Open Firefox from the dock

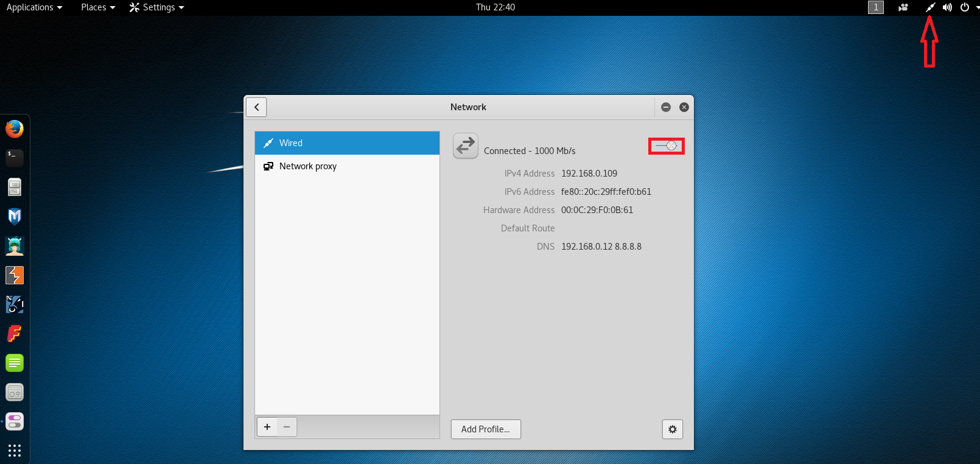click(15, 129)
